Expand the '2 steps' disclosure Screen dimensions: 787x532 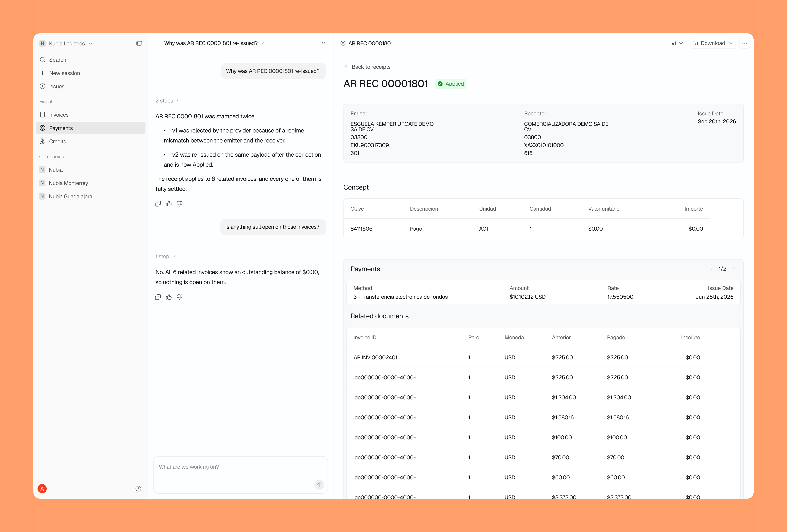tap(168, 101)
